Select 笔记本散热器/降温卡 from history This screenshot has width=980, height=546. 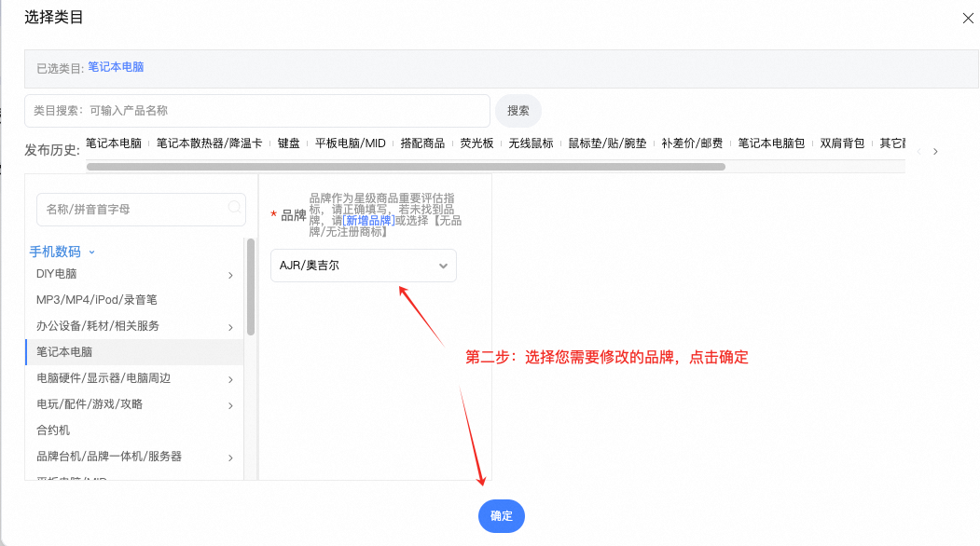(x=210, y=143)
